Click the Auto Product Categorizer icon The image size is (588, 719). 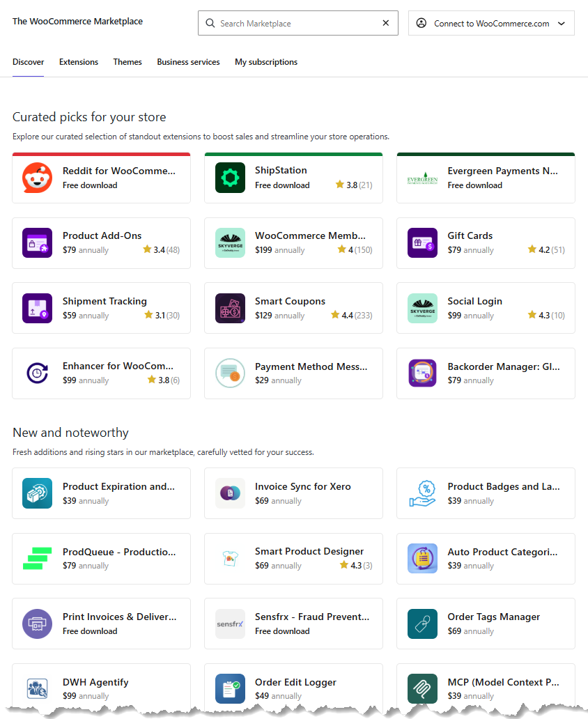422,559
